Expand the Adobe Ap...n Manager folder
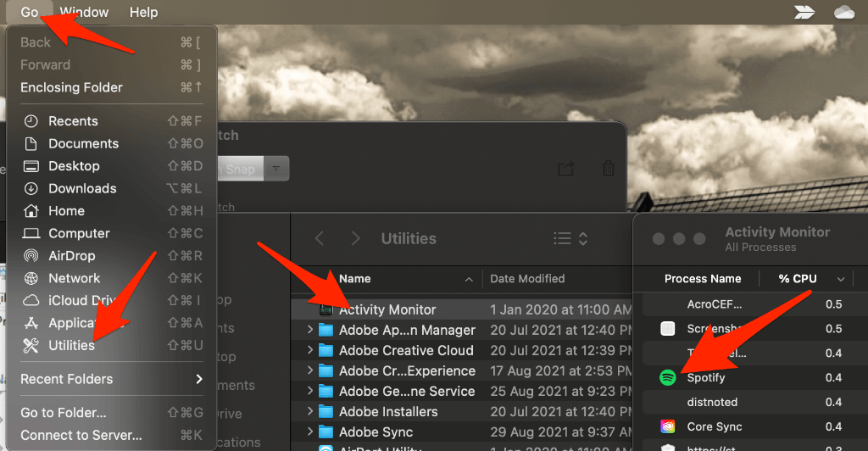868x451 pixels. point(310,330)
